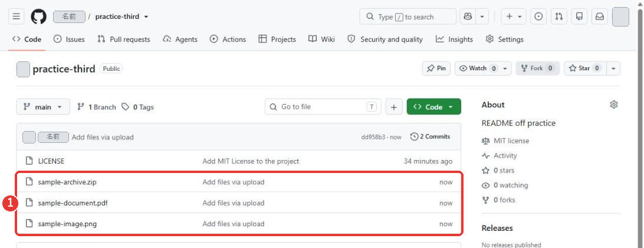
Task: Open sample-document.pdf file
Action: pos(73,203)
